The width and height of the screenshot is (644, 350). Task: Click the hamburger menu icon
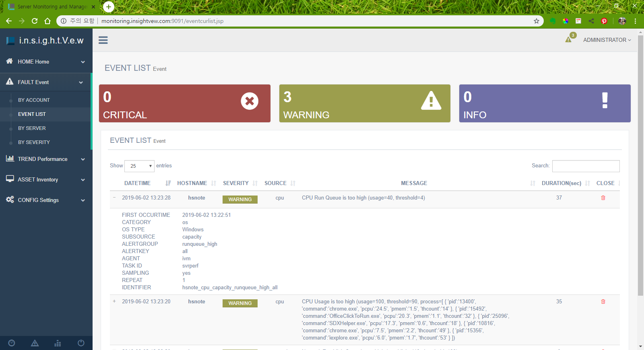pos(103,40)
